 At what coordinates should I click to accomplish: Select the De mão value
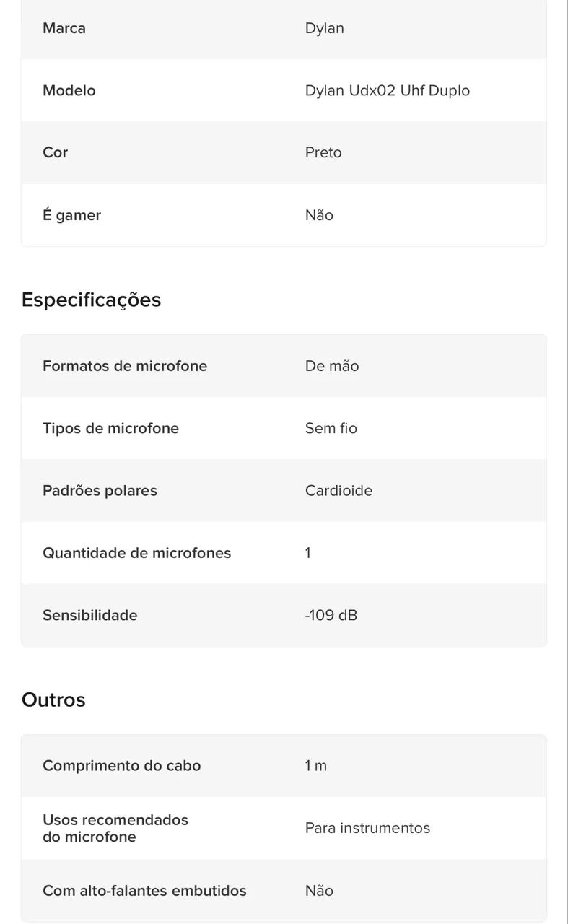[x=332, y=366]
